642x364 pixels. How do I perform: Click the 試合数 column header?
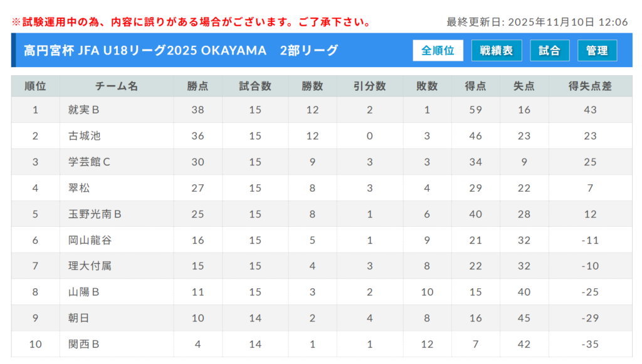click(x=255, y=86)
